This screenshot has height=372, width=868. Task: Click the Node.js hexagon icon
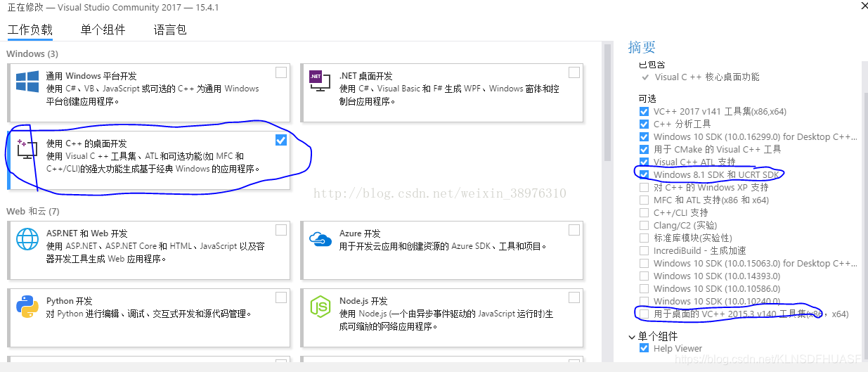coord(320,307)
